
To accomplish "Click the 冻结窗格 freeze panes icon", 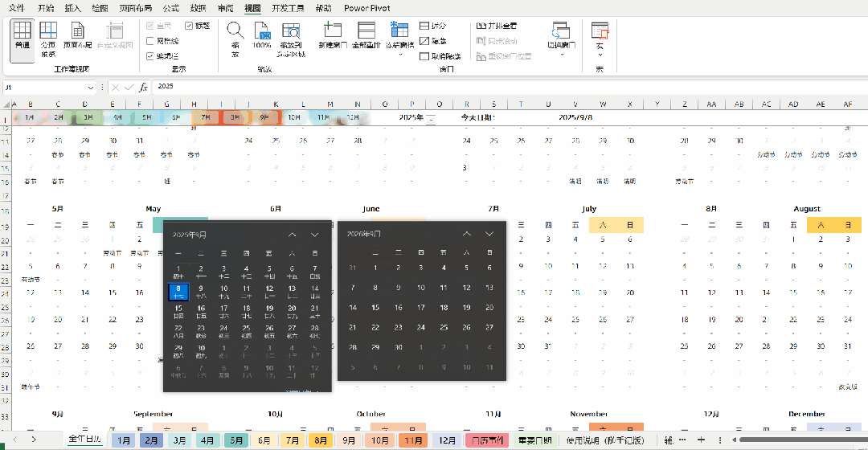I will tap(399, 30).
